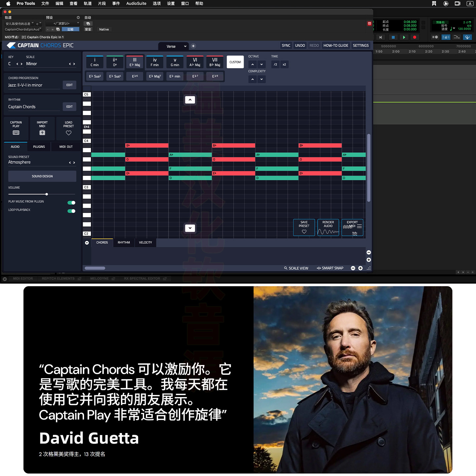This screenshot has width=476, height=476.
Task: Toggle the Safe (安全) button
Action: (x=88, y=29)
